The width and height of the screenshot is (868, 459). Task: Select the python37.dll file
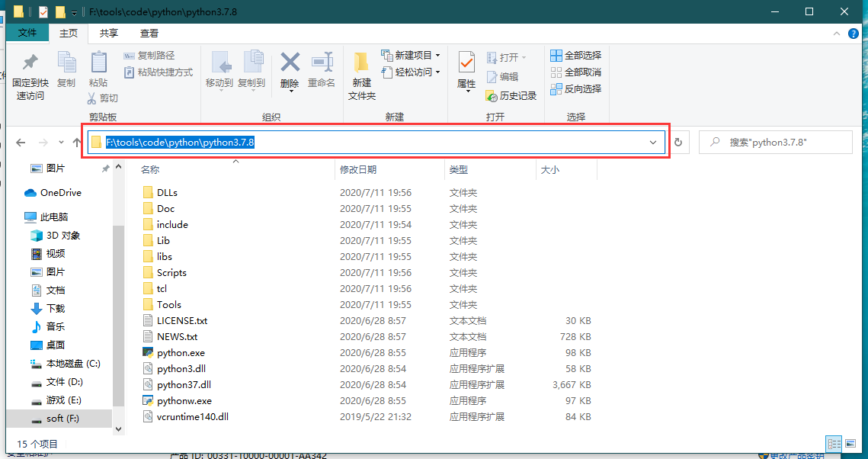pos(184,384)
